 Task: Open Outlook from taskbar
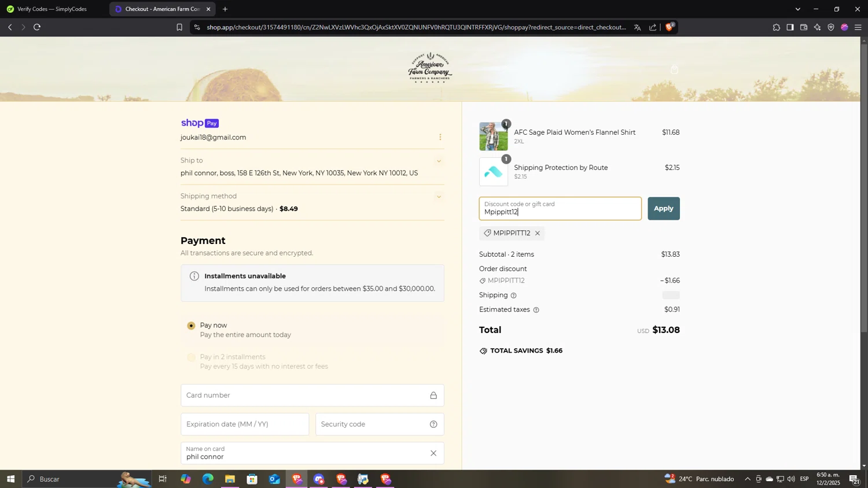tap(274, 479)
